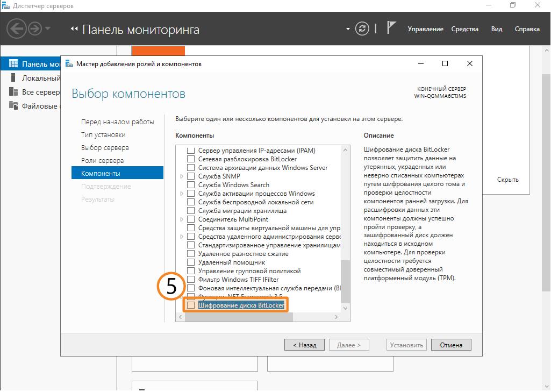Click the refresh icon in header
The image size is (551, 392).
[x=363, y=28]
